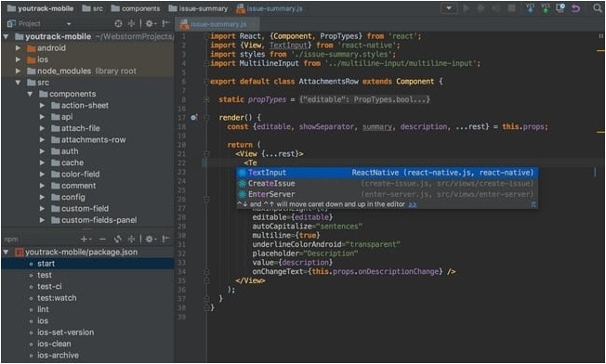Click Collapse All icon in npm panel

(131, 240)
